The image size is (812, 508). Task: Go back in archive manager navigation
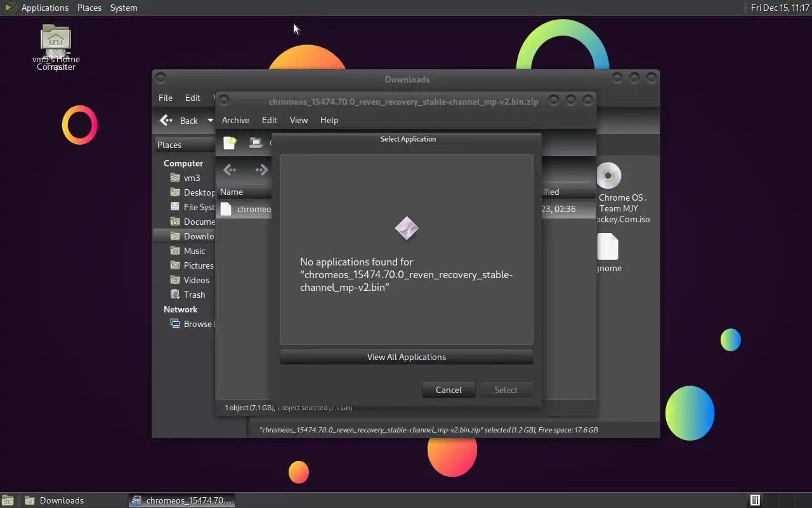(x=230, y=170)
